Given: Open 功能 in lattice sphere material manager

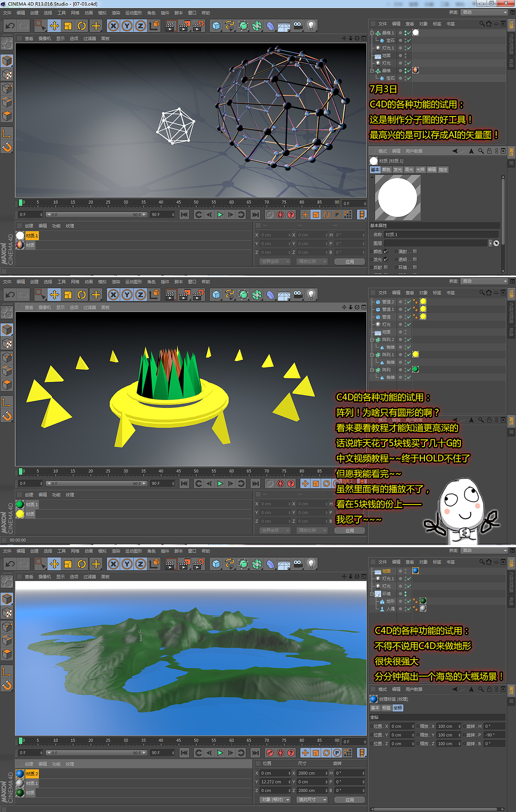Looking at the screenshot, I should tap(56, 226).
